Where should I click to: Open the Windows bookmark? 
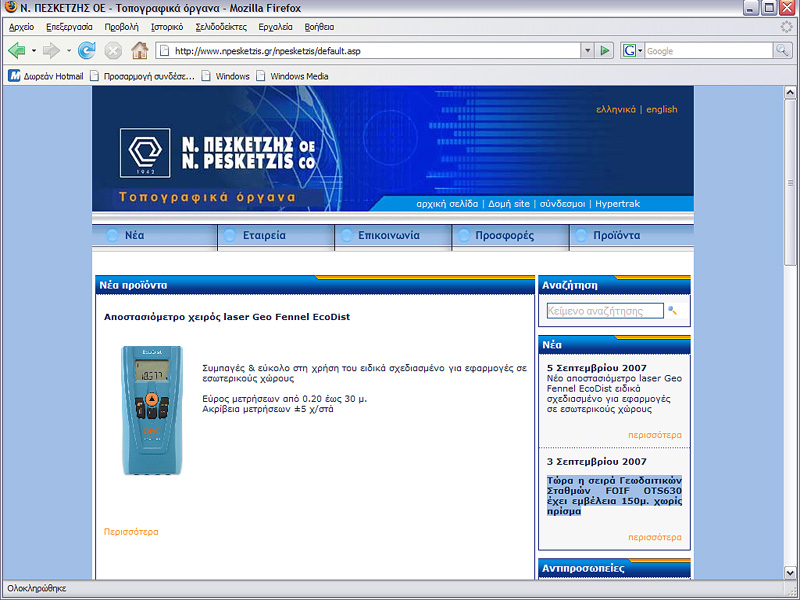click(226, 76)
